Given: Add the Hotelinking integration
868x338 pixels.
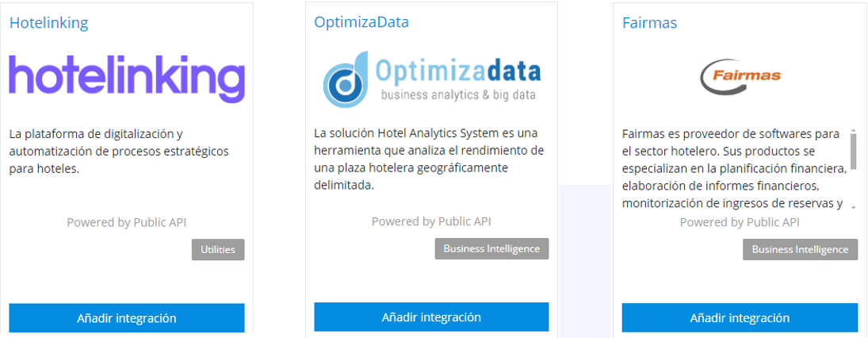Looking at the screenshot, I should 127,318.
